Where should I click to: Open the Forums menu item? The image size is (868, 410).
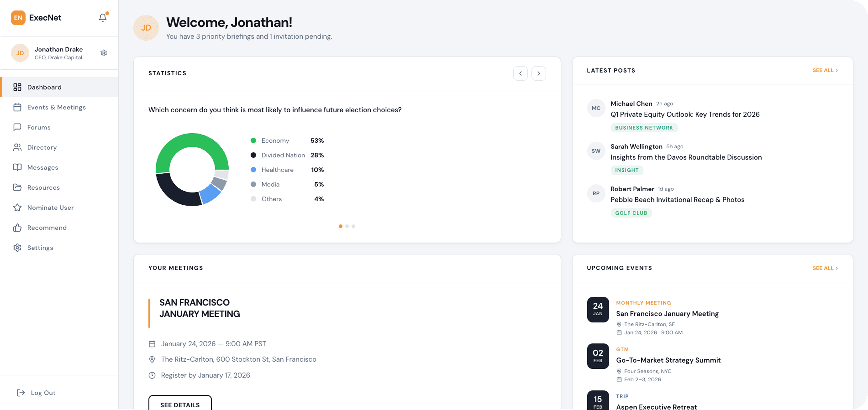pos(39,127)
